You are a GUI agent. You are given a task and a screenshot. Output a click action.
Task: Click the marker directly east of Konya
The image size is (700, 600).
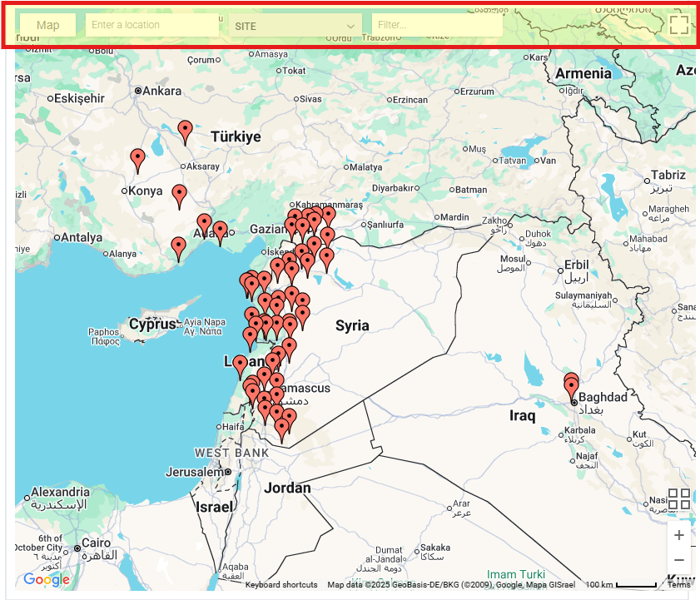point(179,195)
